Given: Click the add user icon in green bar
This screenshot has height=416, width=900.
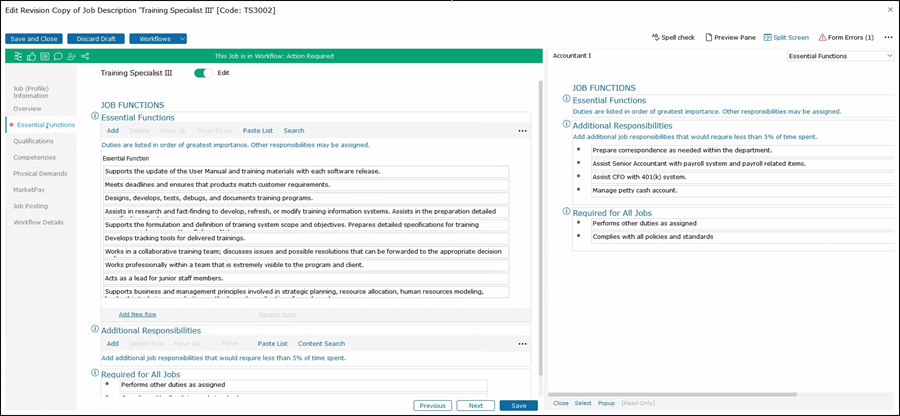Looking at the screenshot, I should point(71,56).
